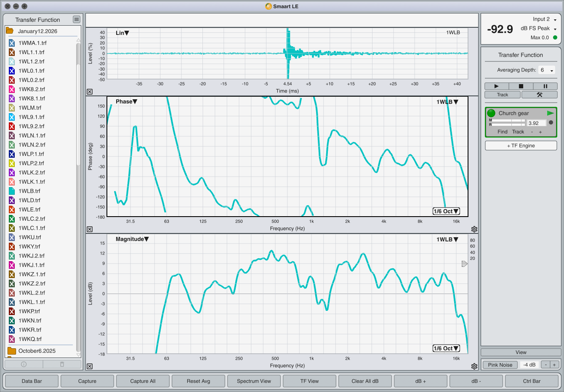Click the info icon below the file list
This screenshot has height=392, width=564.
click(24, 364)
